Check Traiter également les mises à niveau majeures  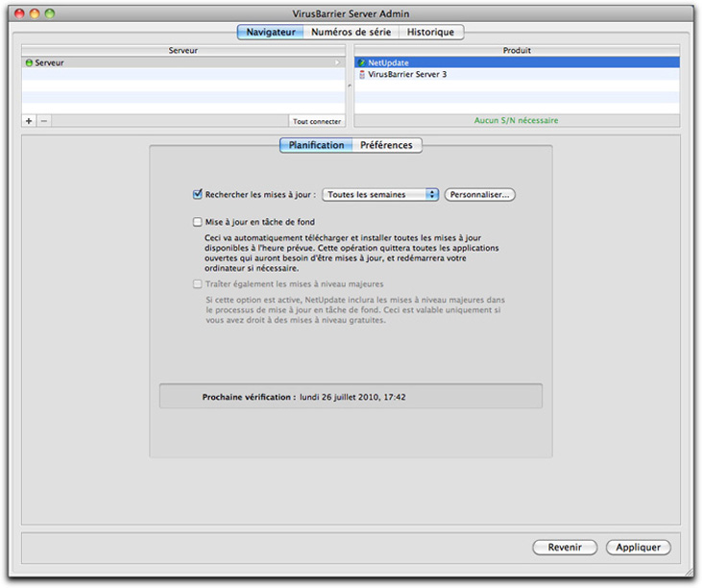(198, 284)
